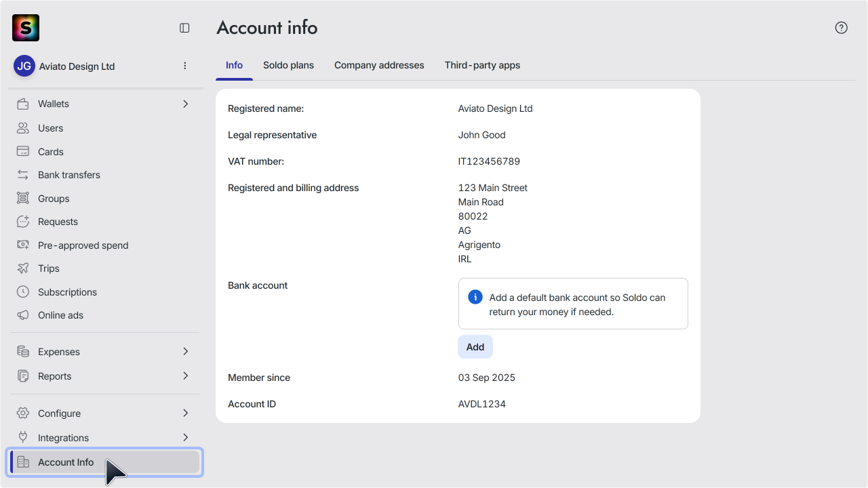
Task: Expand the Integrations submenu chevron
Action: point(185,438)
